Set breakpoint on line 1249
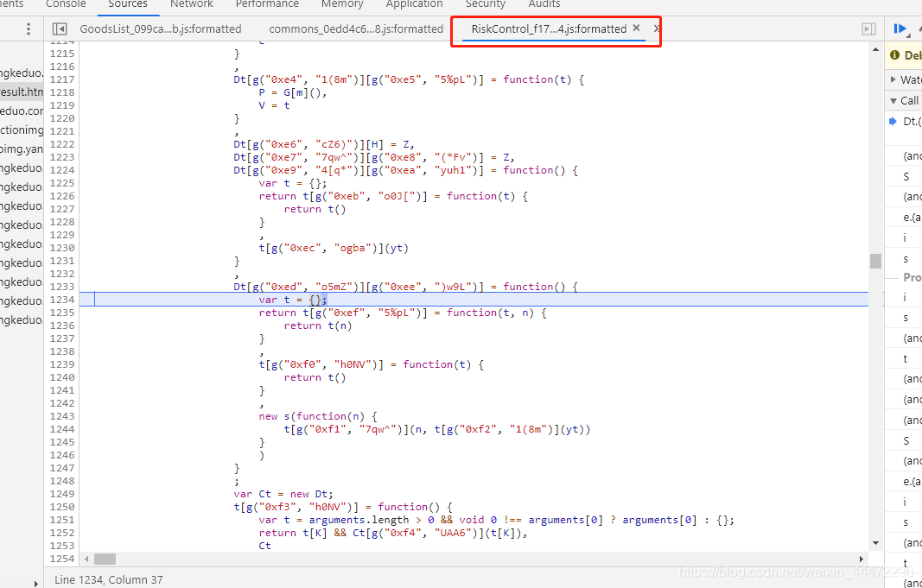 61,494
